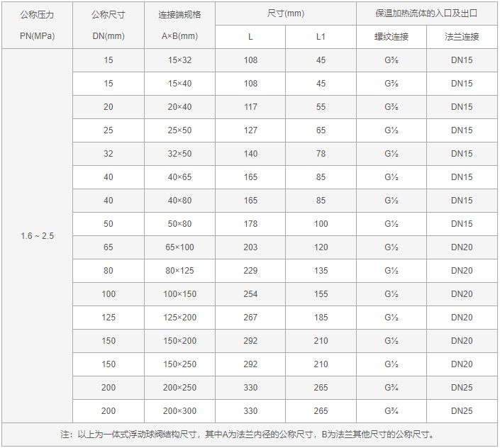The width and height of the screenshot is (500, 448).
Task: Click the L1 value 78 cell
Action: click(x=321, y=154)
